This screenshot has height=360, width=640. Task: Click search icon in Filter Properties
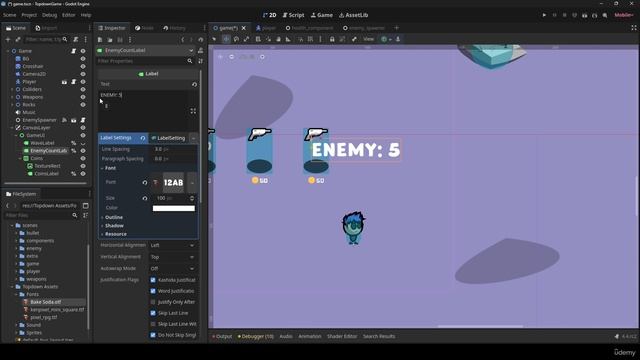click(190, 61)
